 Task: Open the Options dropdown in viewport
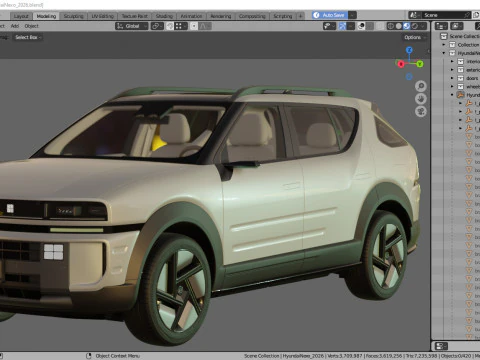click(x=414, y=37)
